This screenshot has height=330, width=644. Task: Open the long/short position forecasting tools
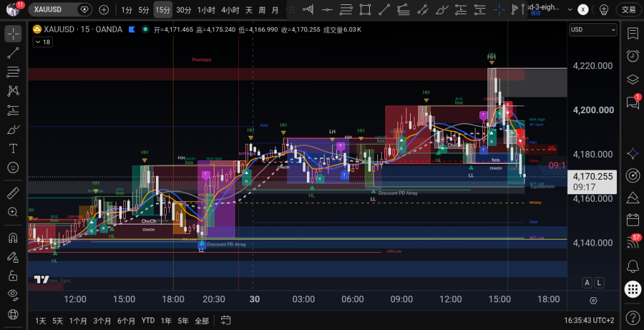pyautogui.click(x=13, y=110)
